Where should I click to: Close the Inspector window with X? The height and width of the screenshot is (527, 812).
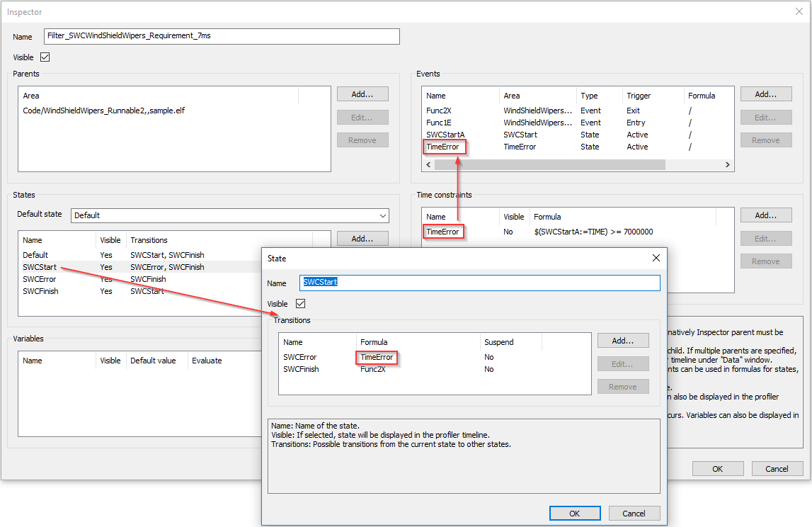pyautogui.click(x=799, y=11)
